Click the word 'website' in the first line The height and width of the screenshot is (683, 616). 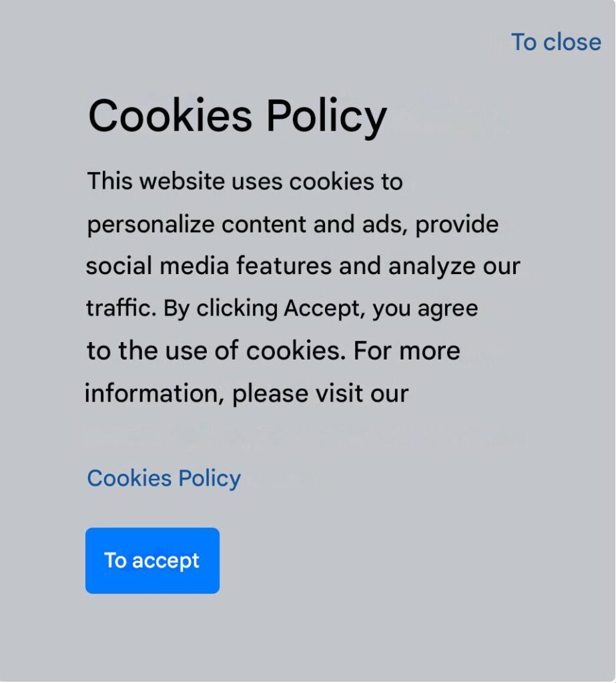[182, 181]
